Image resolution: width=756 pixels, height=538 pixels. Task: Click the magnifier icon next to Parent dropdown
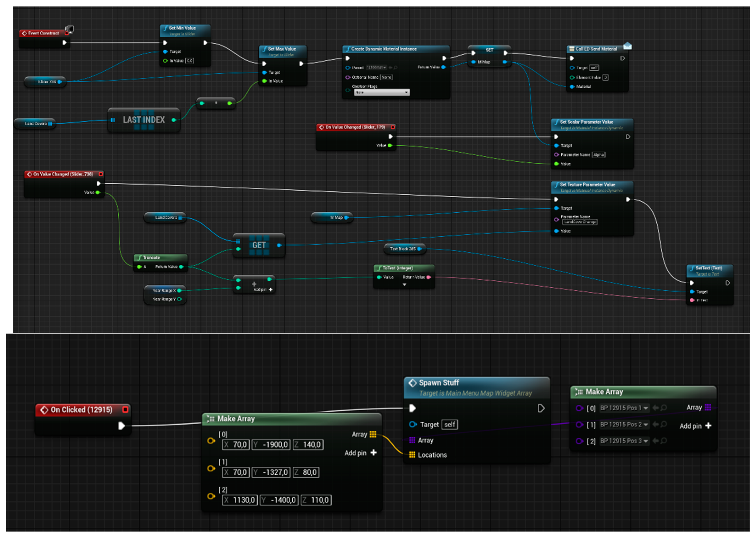(396, 67)
